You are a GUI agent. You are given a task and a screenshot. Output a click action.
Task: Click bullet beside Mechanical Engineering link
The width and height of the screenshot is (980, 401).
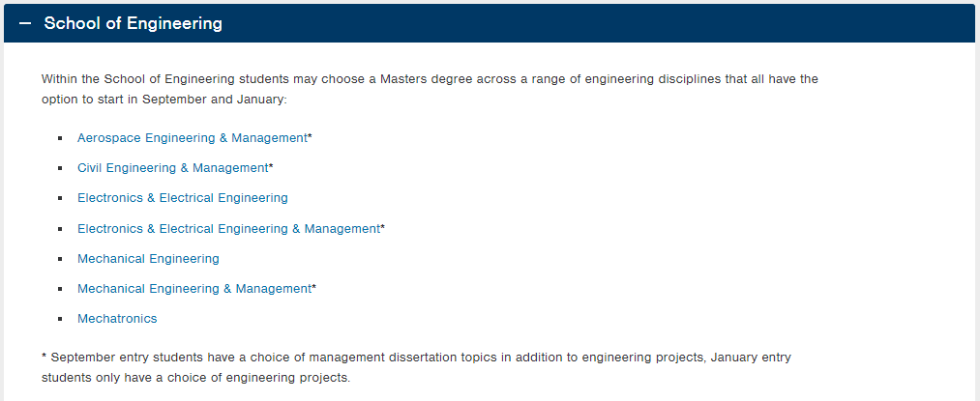pyautogui.click(x=60, y=259)
